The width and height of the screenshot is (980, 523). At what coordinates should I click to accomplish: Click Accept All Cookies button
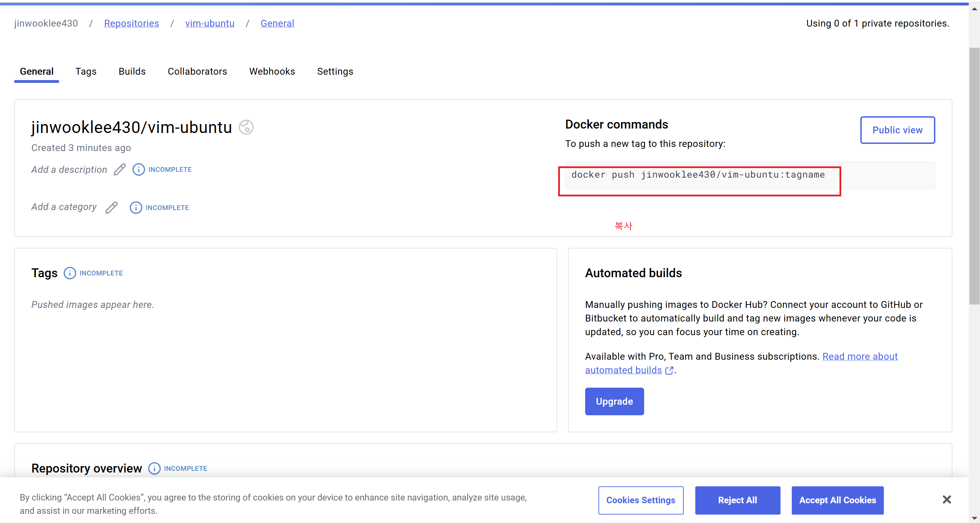coord(837,500)
